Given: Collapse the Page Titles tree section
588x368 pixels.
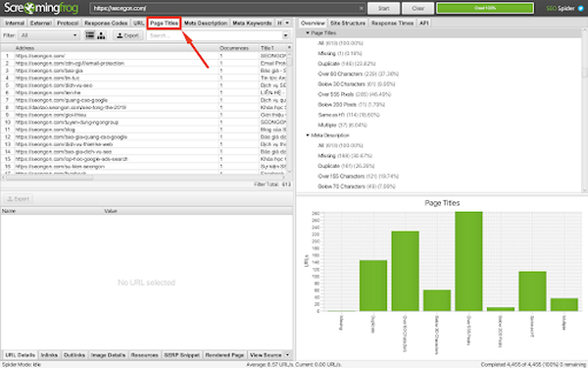Looking at the screenshot, I should coord(308,33).
